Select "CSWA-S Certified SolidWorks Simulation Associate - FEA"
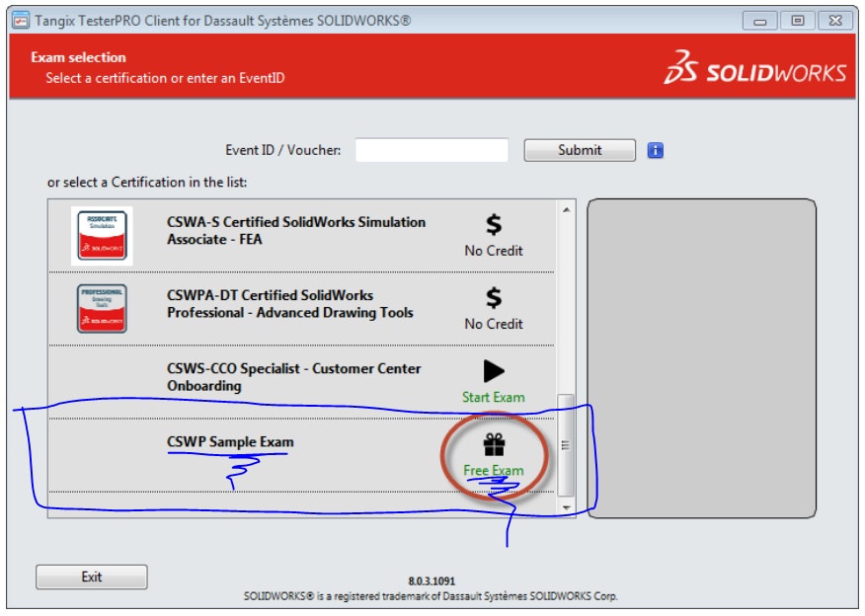The image size is (865, 616). (296, 231)
